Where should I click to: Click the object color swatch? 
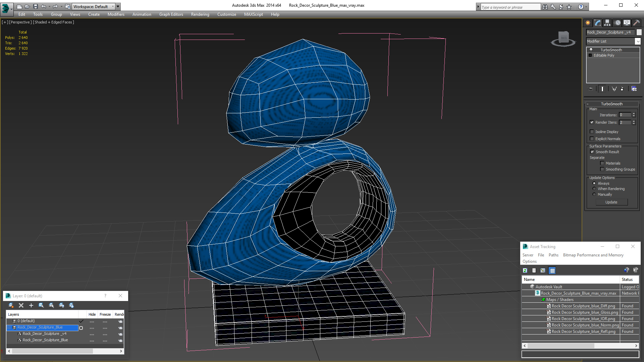[x=639, y=32]
